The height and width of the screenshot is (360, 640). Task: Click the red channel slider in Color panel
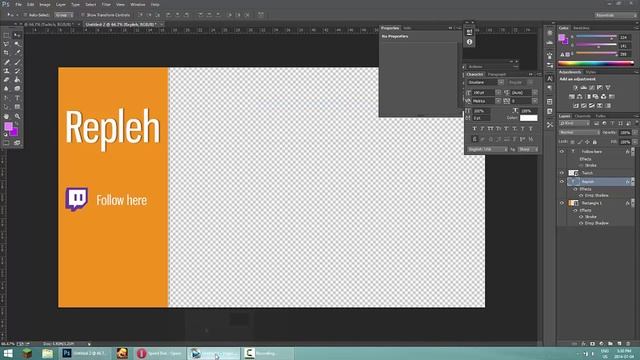point(596,37)
